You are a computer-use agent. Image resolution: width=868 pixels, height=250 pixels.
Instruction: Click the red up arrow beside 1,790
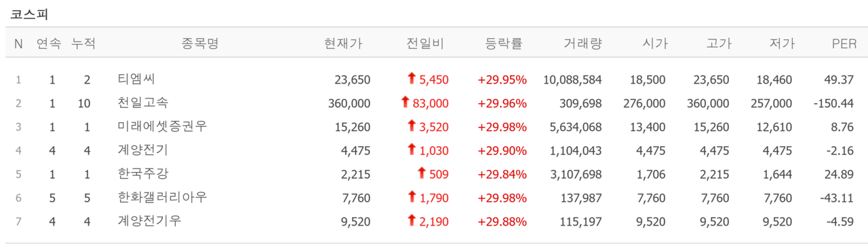[x=411, y=197]
